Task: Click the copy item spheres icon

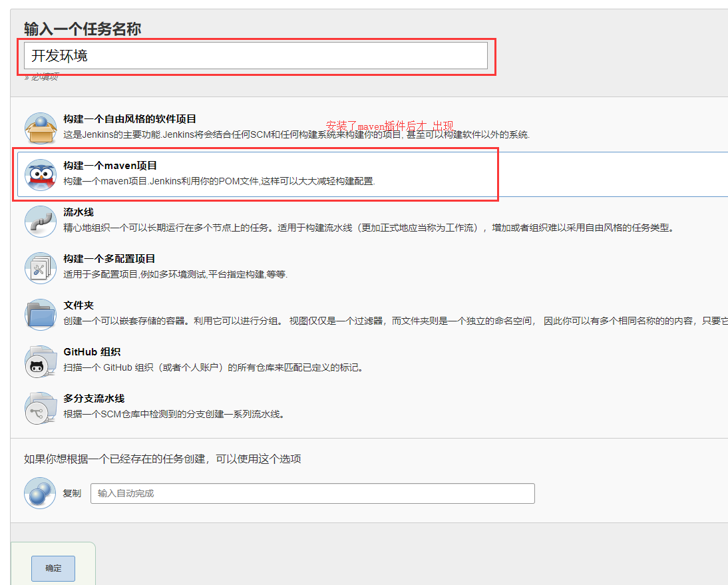Action: (x=40, y=493)
